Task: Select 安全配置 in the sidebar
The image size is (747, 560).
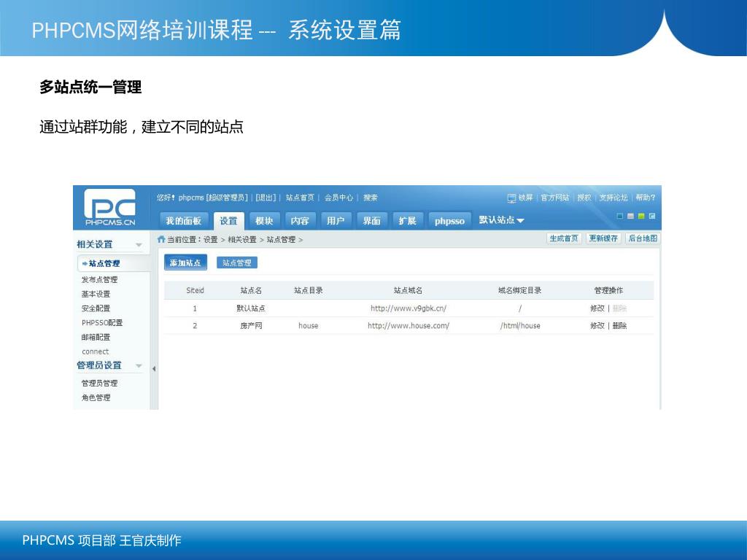Action: tap(96, 308)
